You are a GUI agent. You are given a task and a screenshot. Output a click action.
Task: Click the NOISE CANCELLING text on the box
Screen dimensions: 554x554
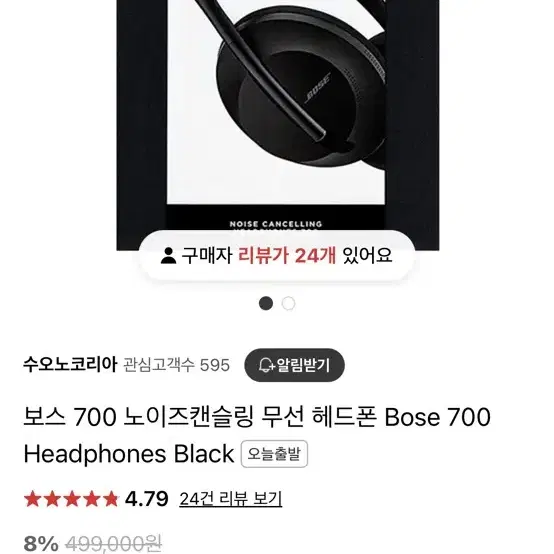[276, 224]
